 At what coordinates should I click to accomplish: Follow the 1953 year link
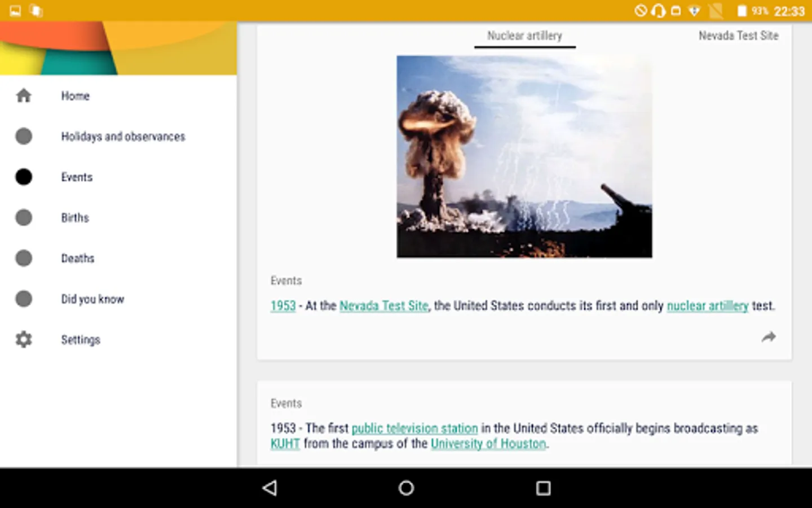tap(283, 306)
